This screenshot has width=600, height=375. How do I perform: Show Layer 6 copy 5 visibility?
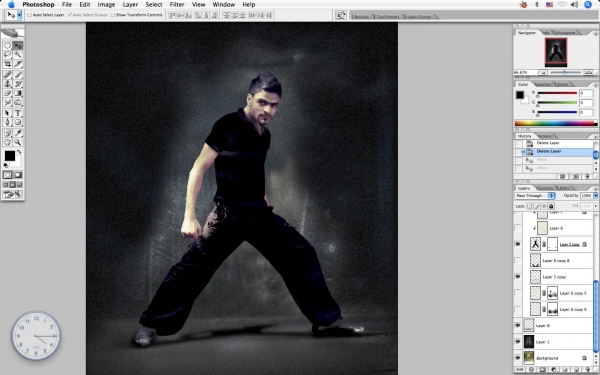pos(518,293)
